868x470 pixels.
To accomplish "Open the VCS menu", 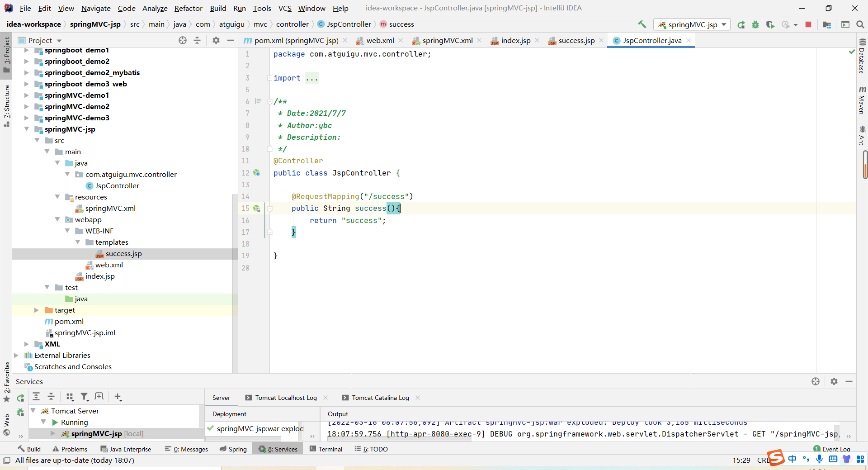I will pos(285,8).
